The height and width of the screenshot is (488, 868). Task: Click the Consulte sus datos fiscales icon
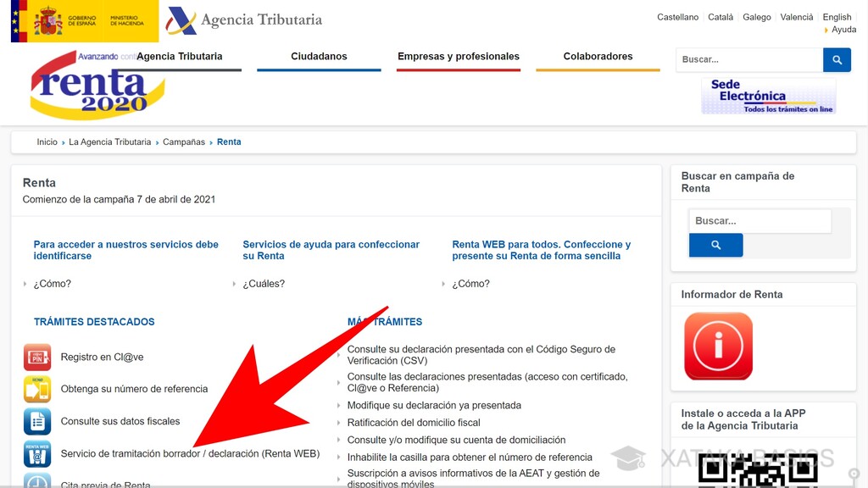(37, 421)
